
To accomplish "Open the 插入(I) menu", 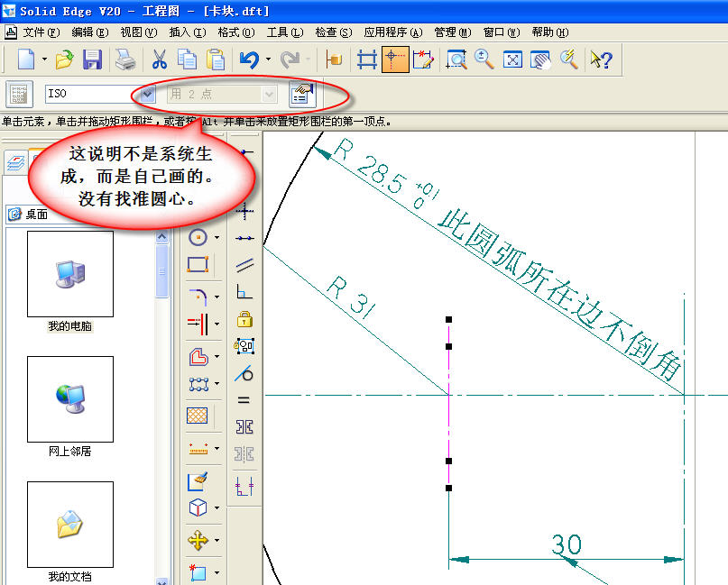I will point(187,32).
